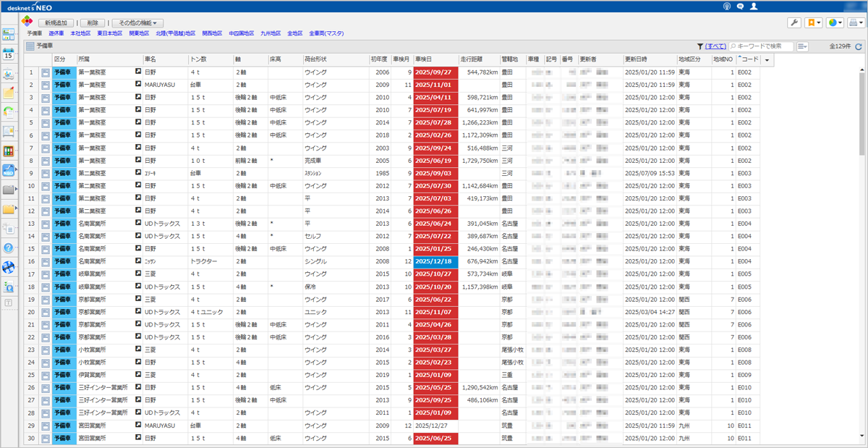Open row 1 record detail icon
The width and height of the screenshot is (868, 448).
[x=46, y=72]
